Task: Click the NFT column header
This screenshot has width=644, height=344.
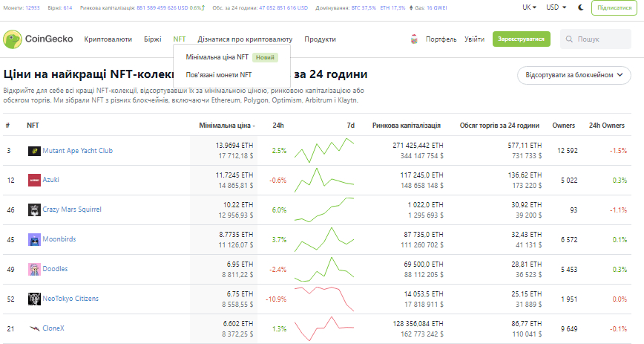Action: click(x=33, y=126)
